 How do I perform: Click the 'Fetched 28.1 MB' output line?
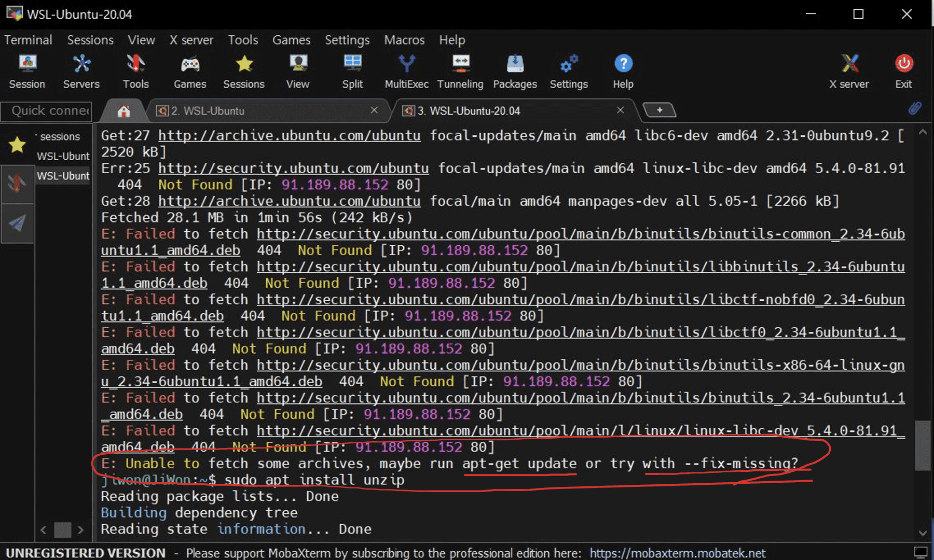[x=257, y=217]
